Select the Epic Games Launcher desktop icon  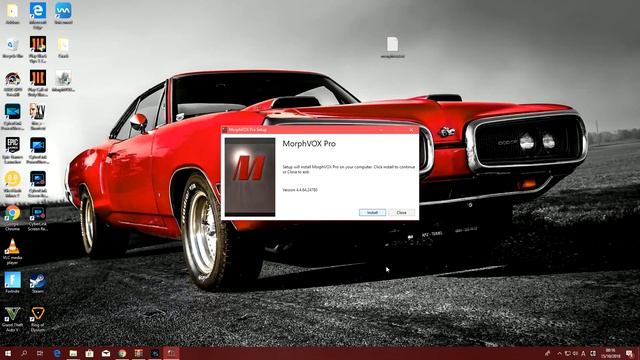point(12,150)
